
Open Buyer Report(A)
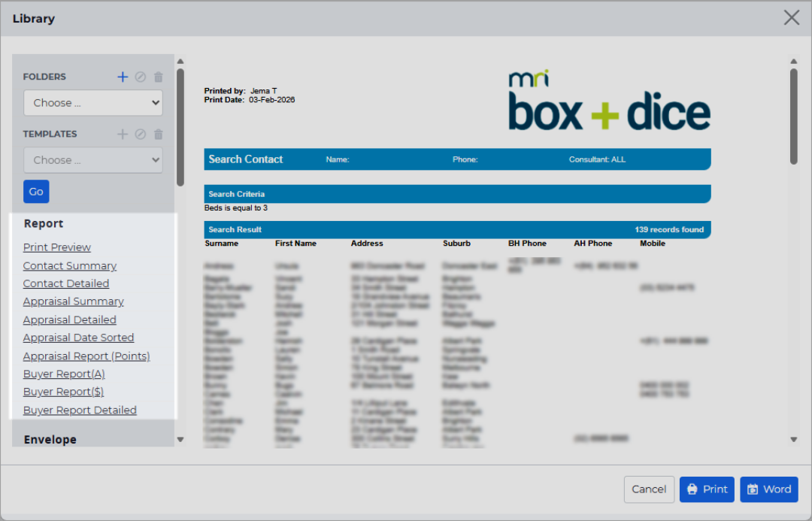64,374
